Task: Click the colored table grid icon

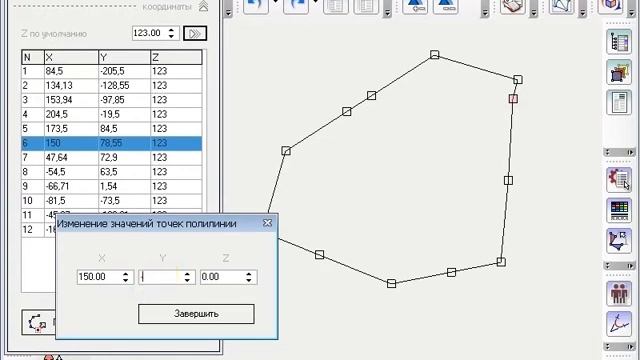Action: coord(619,210)
